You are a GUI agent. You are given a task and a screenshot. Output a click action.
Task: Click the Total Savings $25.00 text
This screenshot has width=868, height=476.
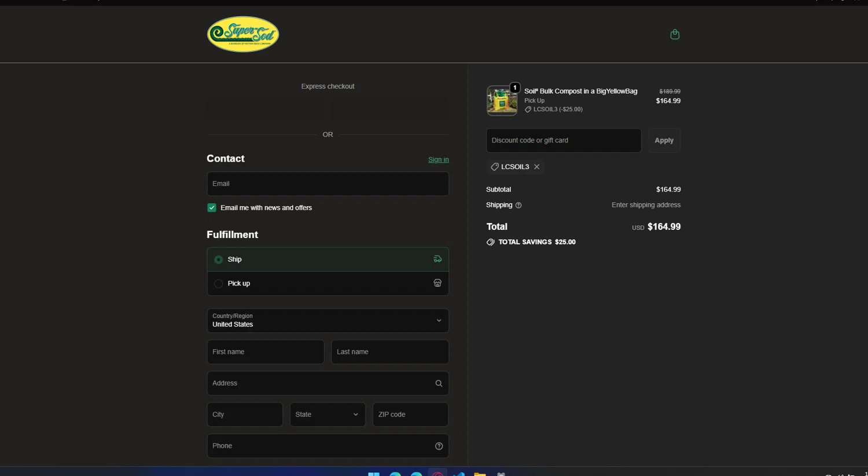[537, 242]
